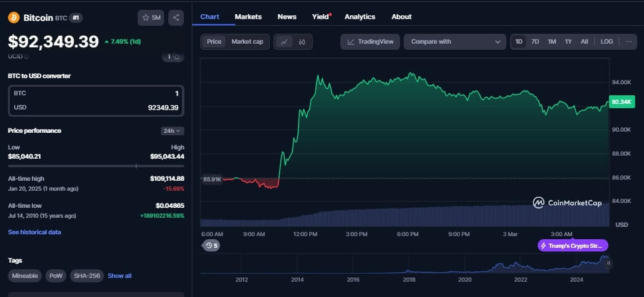Image resolution: width=644 pixels, height=297 pixels.
Task: Set chart range to All
Action: [x=584, y=41]
